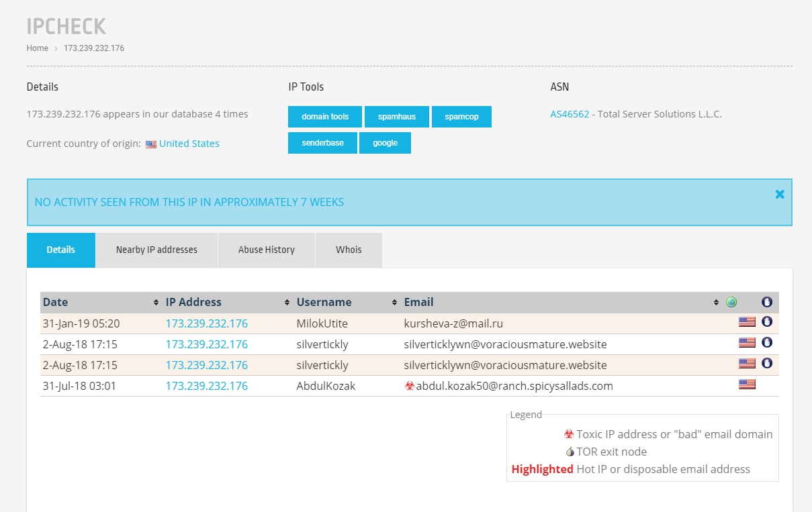Click the US flag in the MilokUtite row

747,323
